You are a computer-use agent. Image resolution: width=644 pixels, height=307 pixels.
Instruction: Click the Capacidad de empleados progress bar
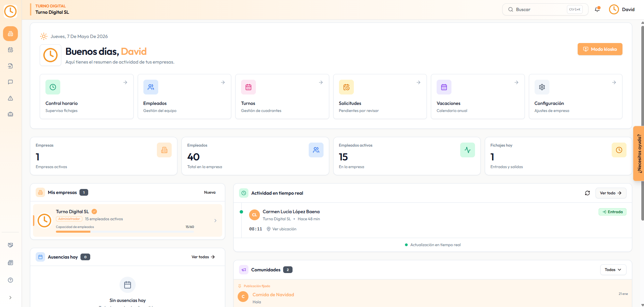click(x=125, y=232)
